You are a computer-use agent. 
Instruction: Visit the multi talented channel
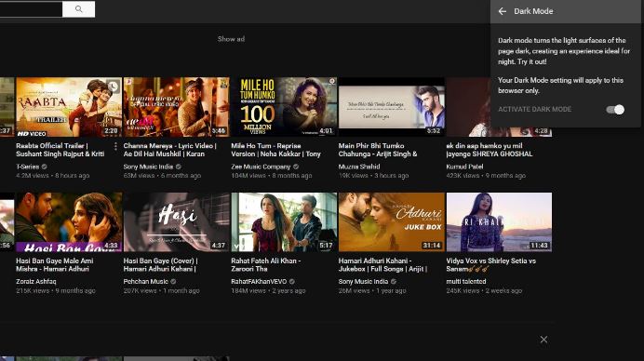[x=465, y=282]
